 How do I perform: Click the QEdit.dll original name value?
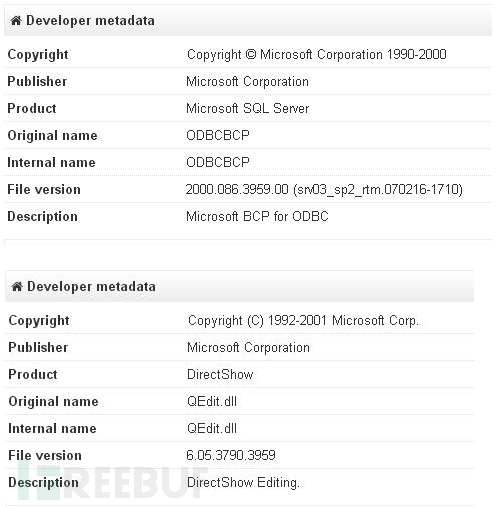pos(212,401)
